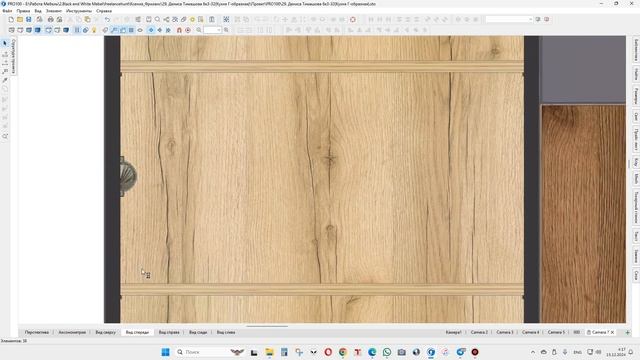
Task: Open File Explorer from taskbar
Action: pos(269,352)
